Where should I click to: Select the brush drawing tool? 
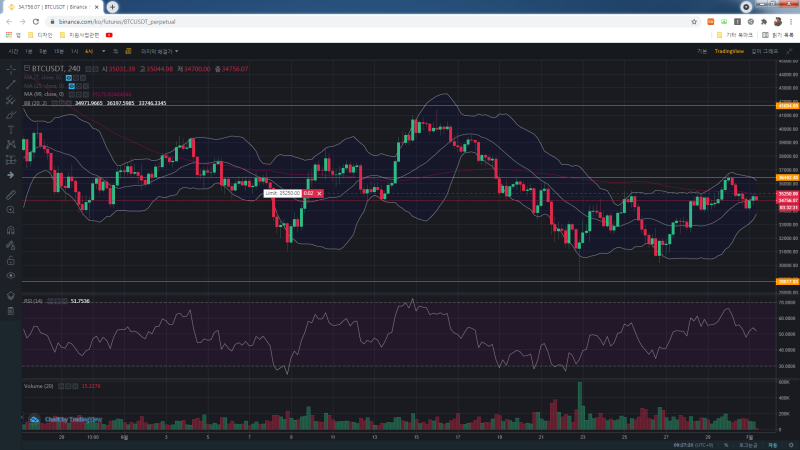(11, 115)
